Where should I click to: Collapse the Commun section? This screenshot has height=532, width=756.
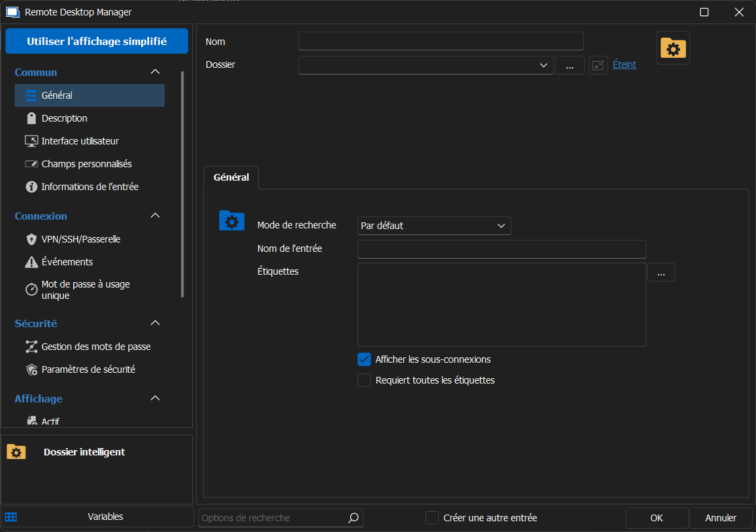click(x=155, y=72)
